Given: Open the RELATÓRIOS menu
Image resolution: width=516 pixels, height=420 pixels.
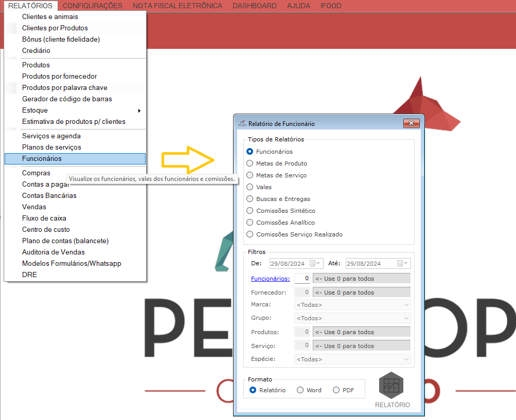Looking at the screenshot, I should pyautogui.click(x=30, y=6).
